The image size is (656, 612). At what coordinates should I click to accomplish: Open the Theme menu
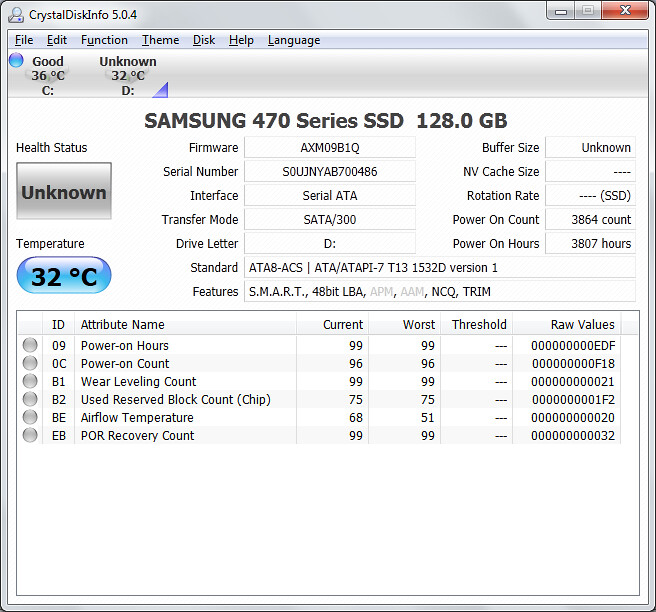point(160,40)
